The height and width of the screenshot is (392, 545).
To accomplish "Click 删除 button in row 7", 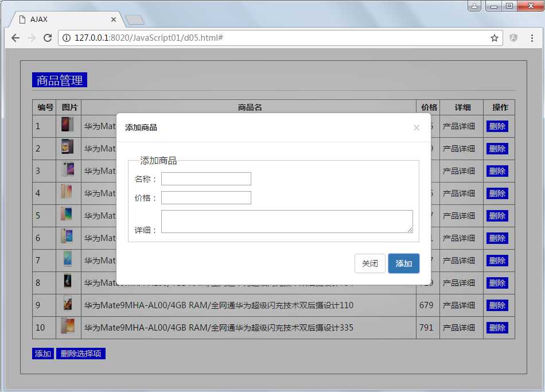I will (497, 261).
